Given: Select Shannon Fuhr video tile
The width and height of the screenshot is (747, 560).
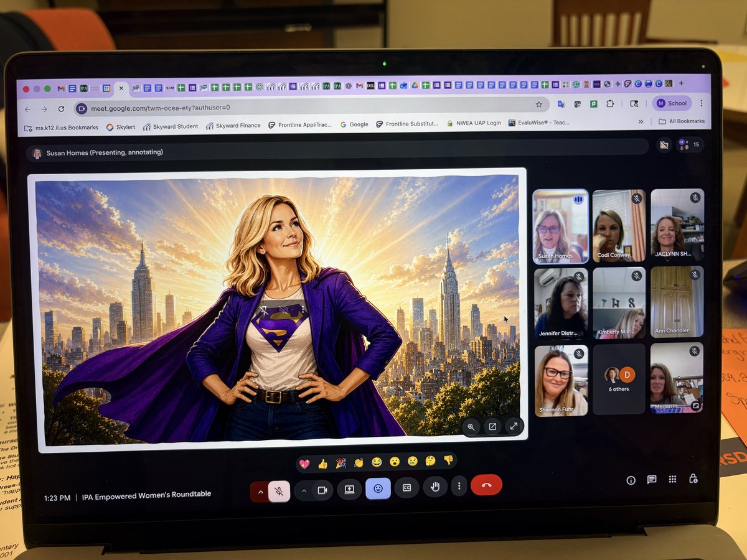Looking at the screenshot, I should pos(561,381).
